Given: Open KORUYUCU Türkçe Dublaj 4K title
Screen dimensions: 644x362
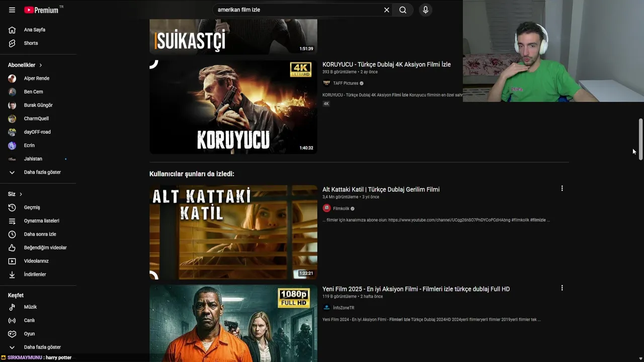Looking at the screenshot, I should 386,64.
